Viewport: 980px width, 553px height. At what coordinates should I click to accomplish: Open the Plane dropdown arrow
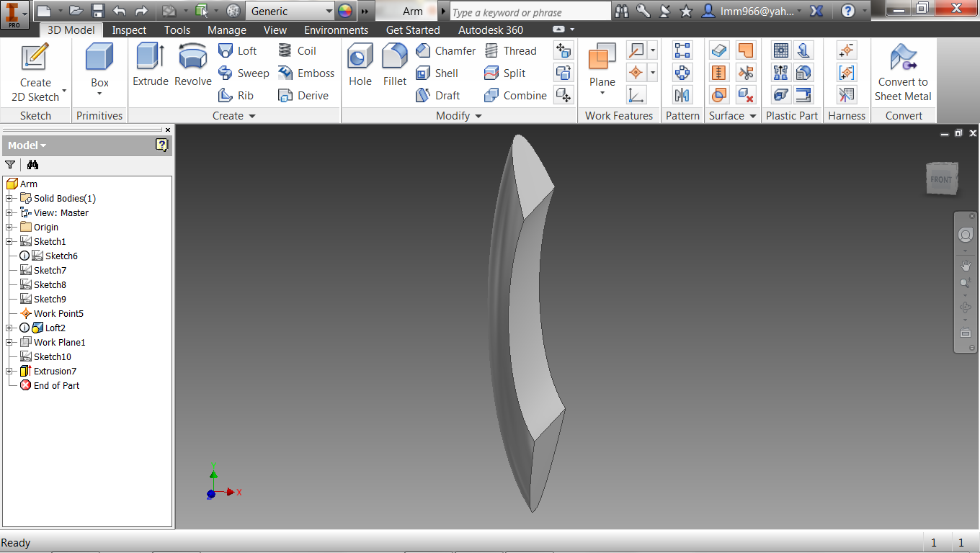pyautogui.click(x=602, y=93)
